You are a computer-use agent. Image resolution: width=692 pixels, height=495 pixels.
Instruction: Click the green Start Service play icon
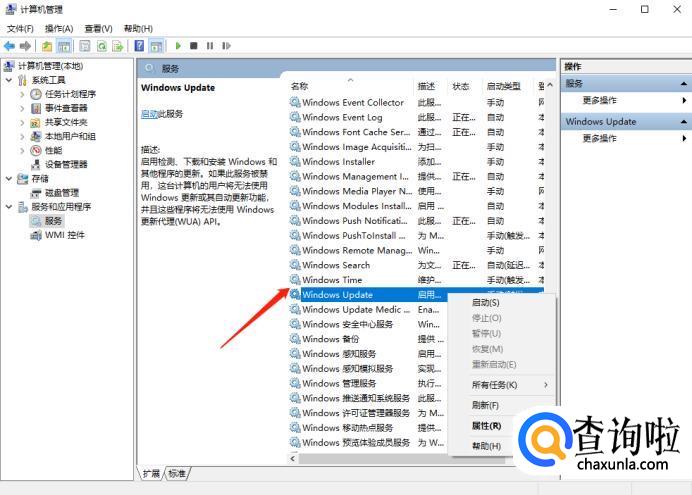tap(178, 46)
